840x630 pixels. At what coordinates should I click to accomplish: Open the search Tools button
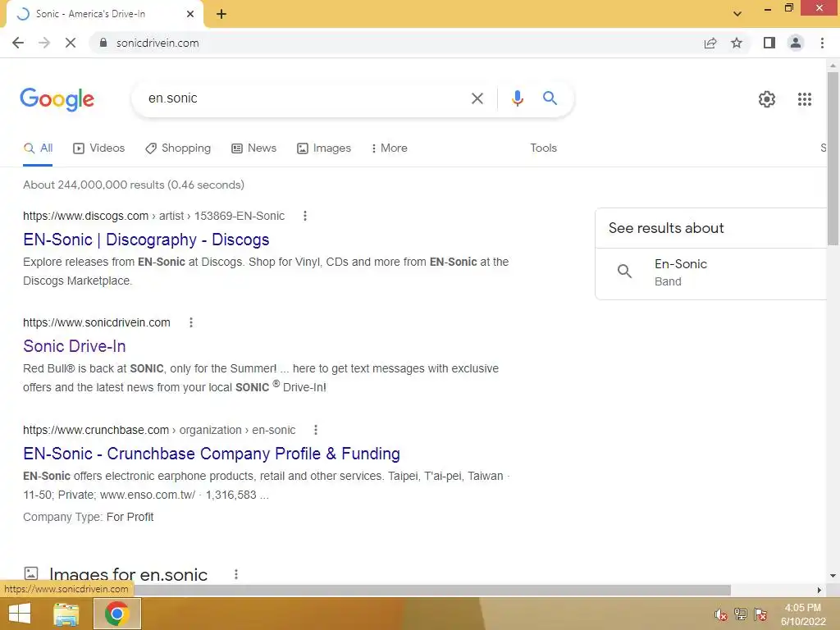click(543, 148)
